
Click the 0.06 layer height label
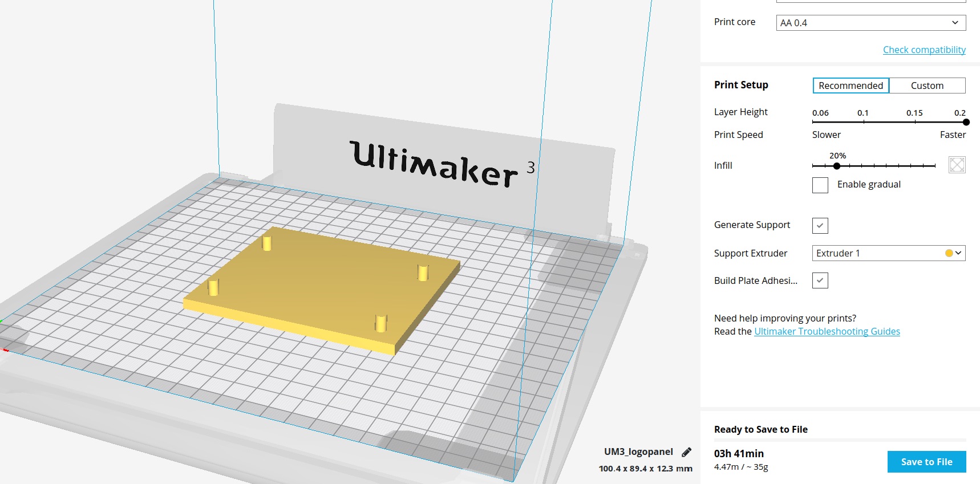[x=820, y=113]
